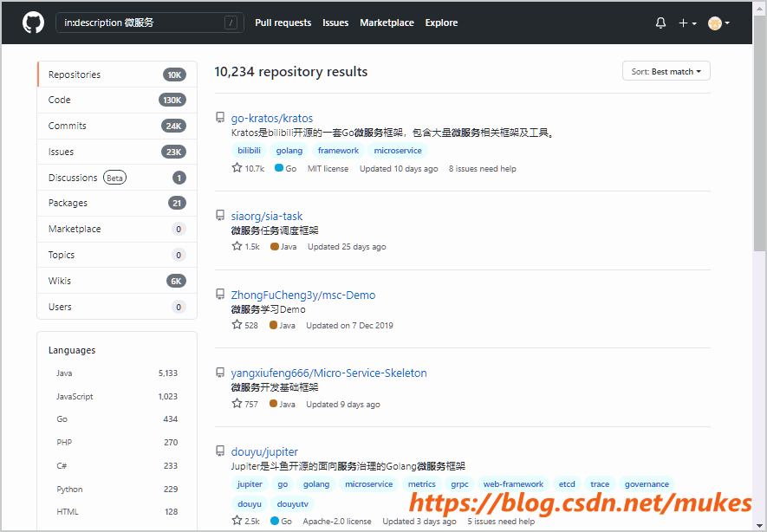The image size is (767, 532).
Task: Click the grpc topic tag
Action: [459, 484]
